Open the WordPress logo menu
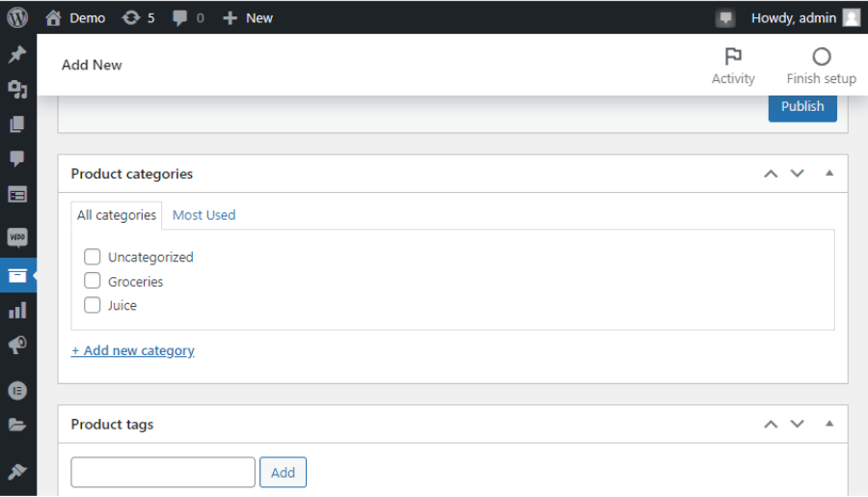 click(x=17, y=17)
